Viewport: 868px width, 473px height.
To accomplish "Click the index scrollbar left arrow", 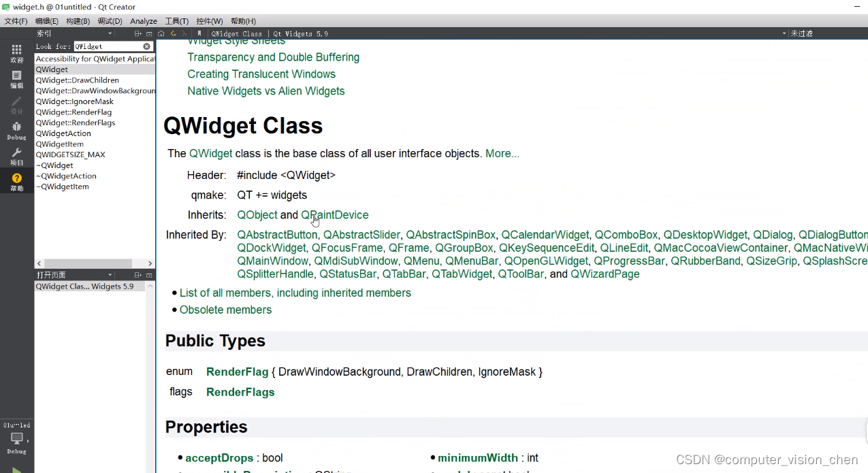I will coord(39,263).
